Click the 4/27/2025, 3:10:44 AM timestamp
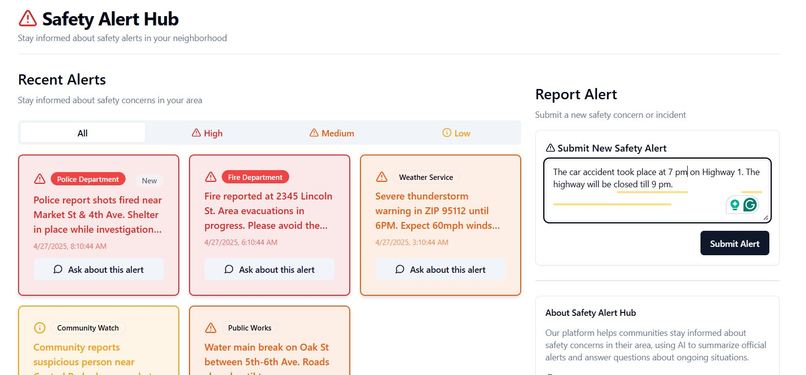This screenshot has height=375, width=806. coord(412,242)
